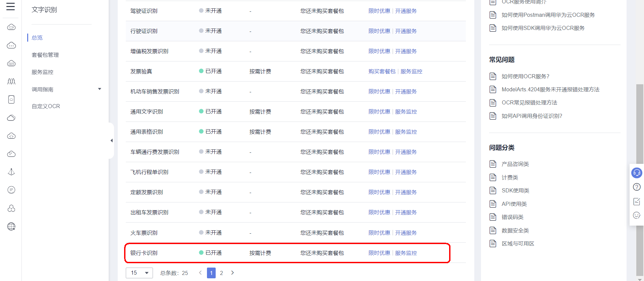Image resolution: width=644 pixels, height=281 pixels.
Task: Open the hamburger menu icon
Action: (11, 6)
